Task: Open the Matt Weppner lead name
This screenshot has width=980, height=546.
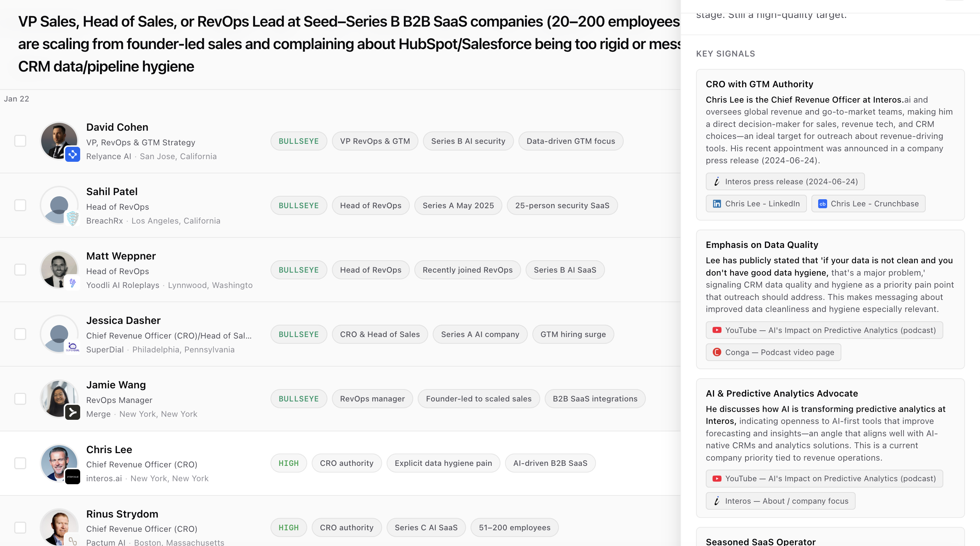Action: (121, 256)
